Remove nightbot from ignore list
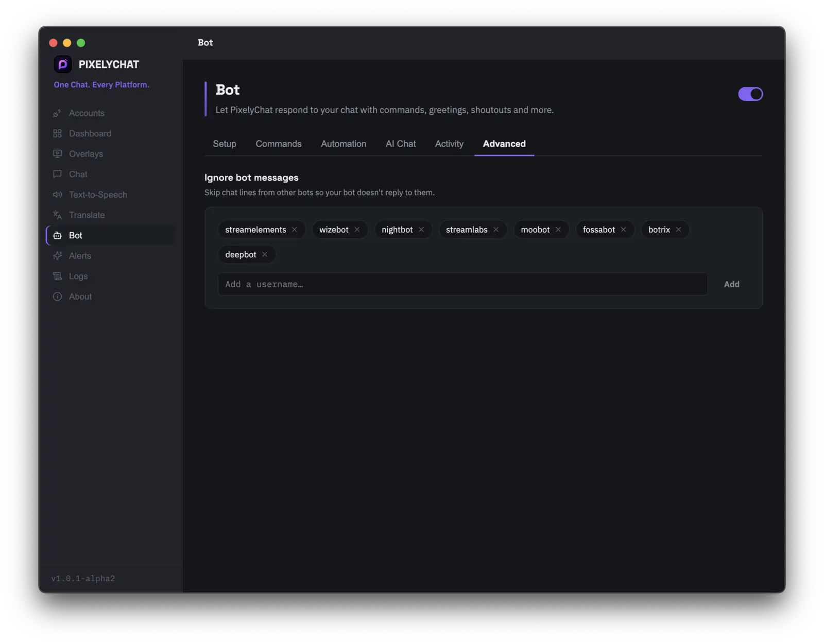This screenshot has width=824, height=644. tap(421, 230)
